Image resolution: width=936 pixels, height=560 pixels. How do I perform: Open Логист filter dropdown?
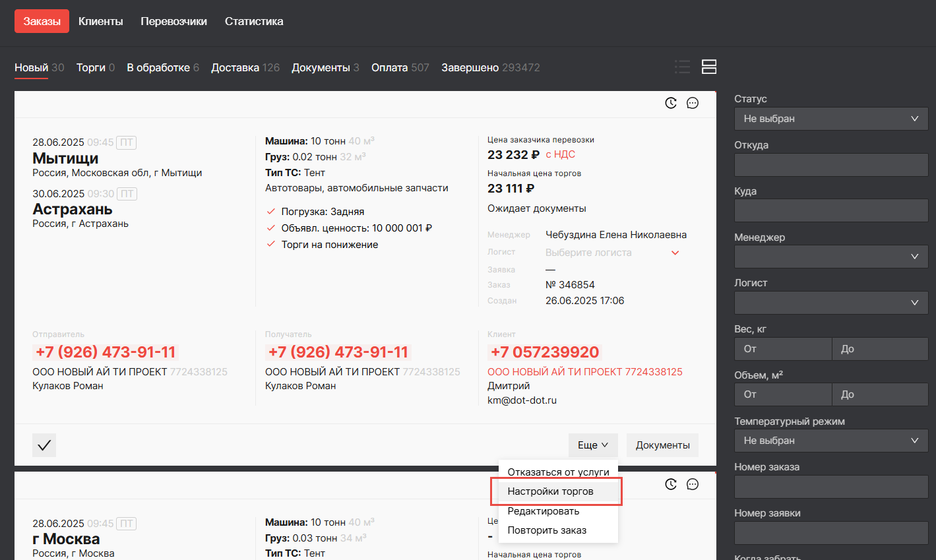pos(831,303)
